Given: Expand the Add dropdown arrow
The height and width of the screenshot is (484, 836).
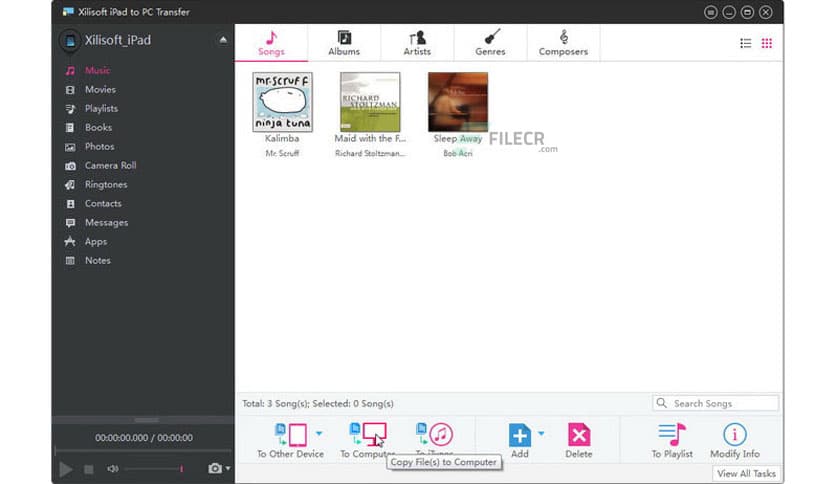Looking at the screenshot, I should point(541,433).
